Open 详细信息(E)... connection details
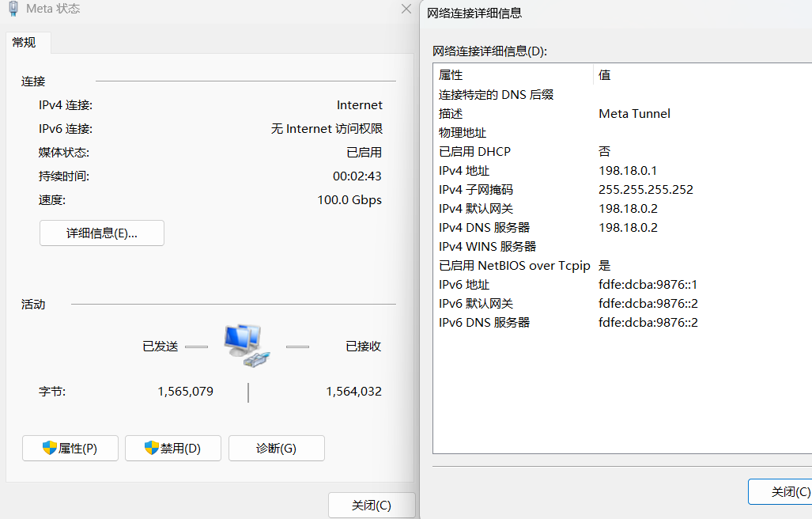 click(x=101, y=233)
